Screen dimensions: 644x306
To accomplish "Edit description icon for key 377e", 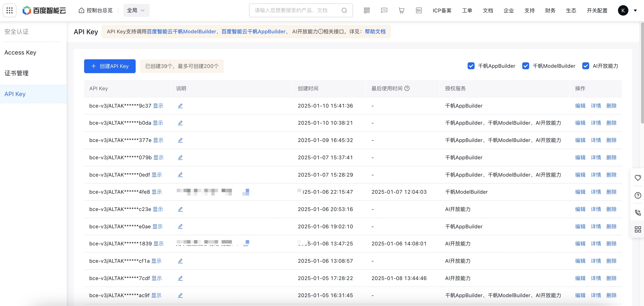I will point(180,140).
